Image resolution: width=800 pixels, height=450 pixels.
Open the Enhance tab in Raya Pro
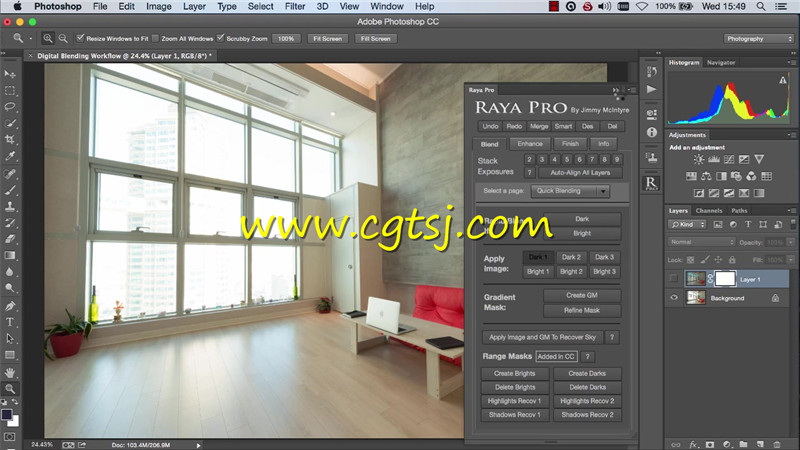click(530, 144)
